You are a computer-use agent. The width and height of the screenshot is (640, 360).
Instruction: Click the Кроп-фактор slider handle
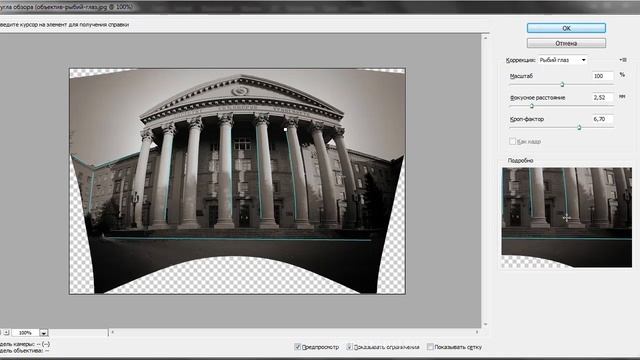(579, 127)
